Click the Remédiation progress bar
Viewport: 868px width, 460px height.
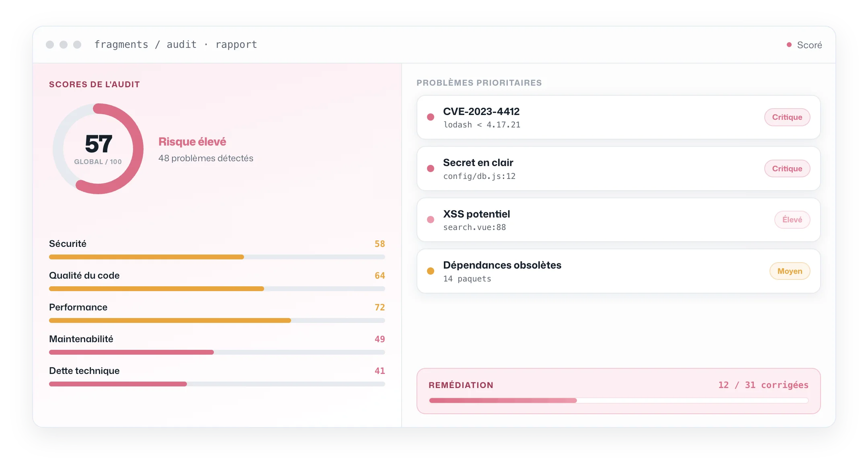[x=619, y=400]
